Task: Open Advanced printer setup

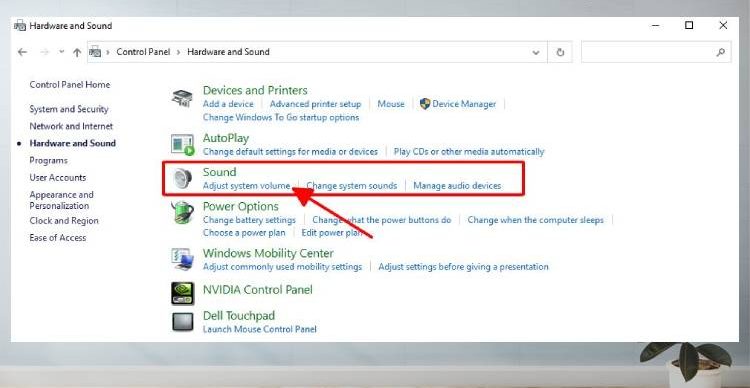Action: click(315, 104)
